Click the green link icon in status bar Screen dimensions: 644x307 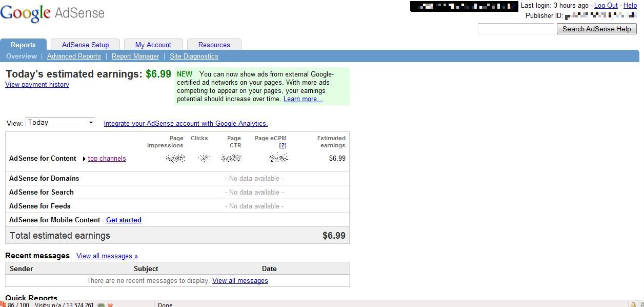click(x=101, y=305)
